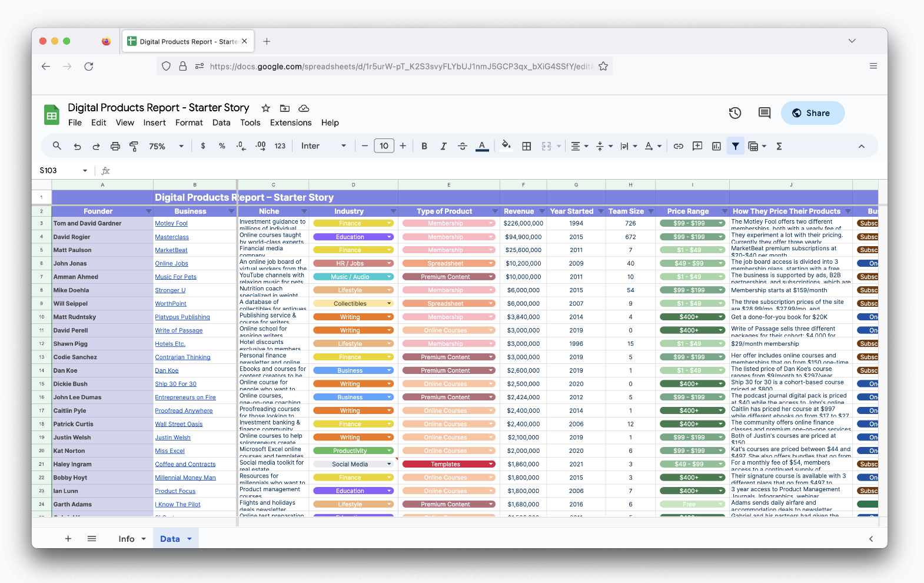Insert a comment
Viewport: 924px width, 583px height.
coord(697,146)
